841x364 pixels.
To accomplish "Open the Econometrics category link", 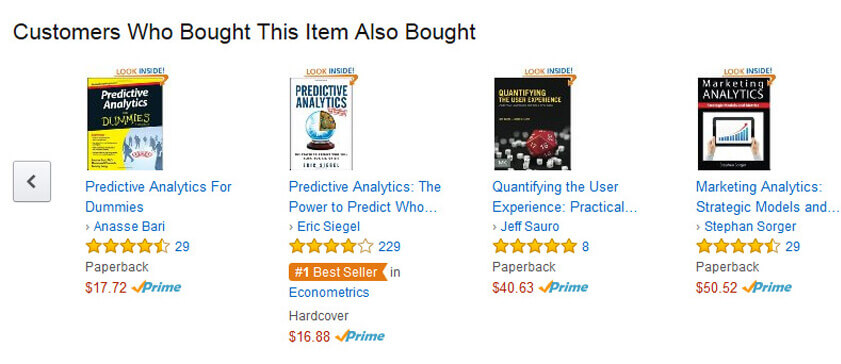I will pyautogui.click(x=329, y=292).
